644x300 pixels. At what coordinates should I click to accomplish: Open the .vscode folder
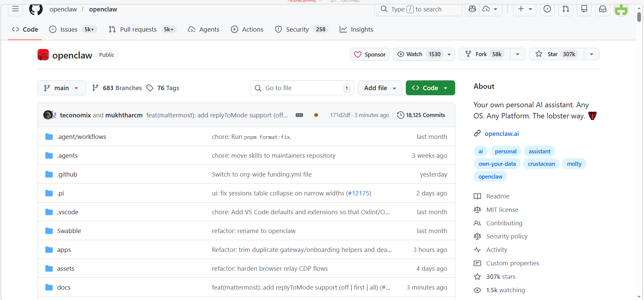[x=68, y=212]
